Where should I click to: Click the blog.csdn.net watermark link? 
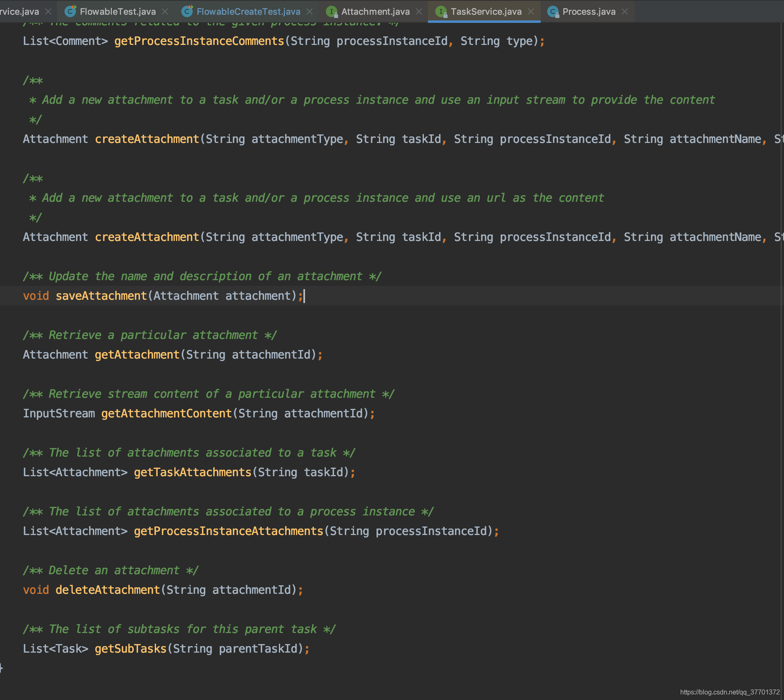pos(730,692)
